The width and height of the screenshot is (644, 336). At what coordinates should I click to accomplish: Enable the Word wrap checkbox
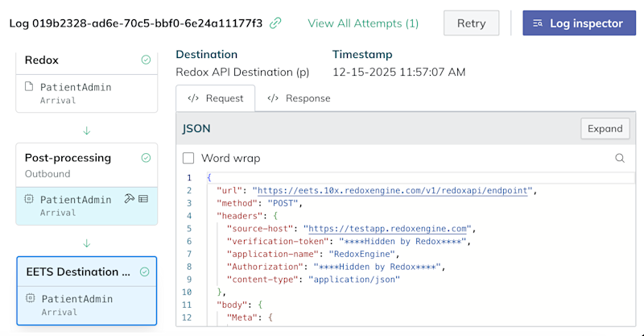[188, 159]
